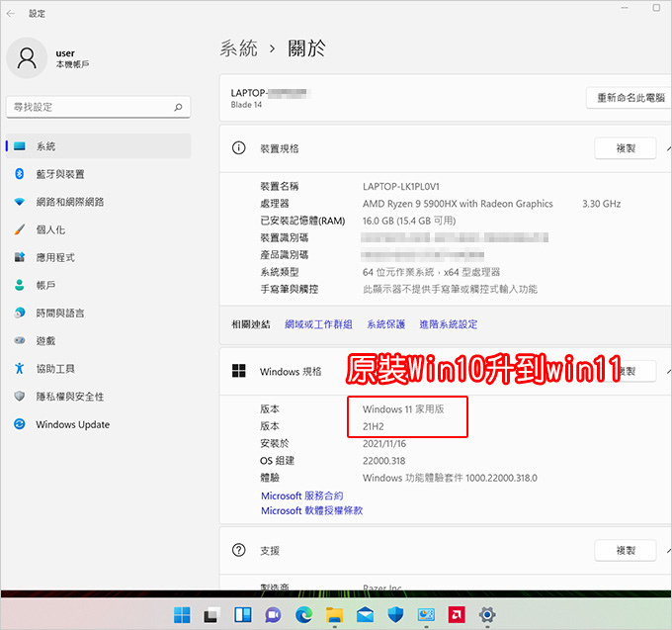Click 重新命名此電腦 button
This screenshot has height=630, width=672.
coord(630,98)
